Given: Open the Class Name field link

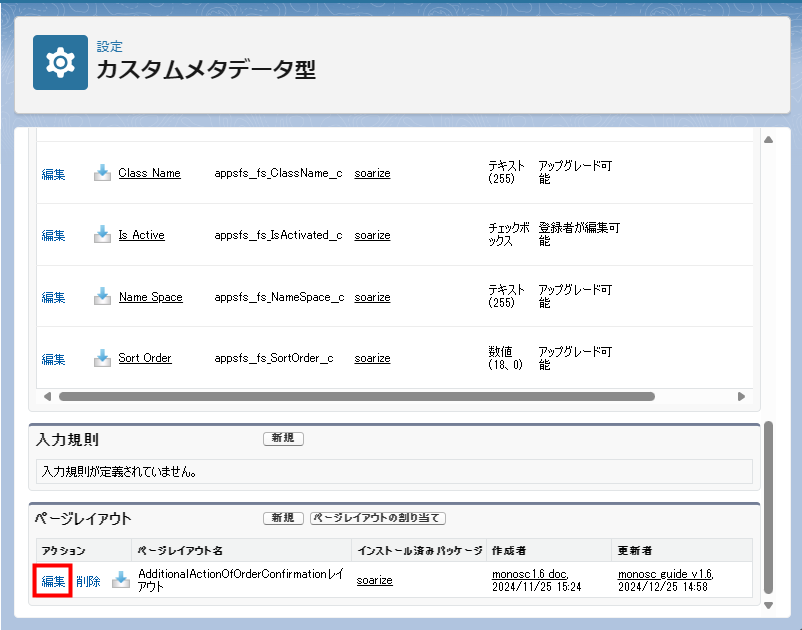Looking at the screenshot, I should pyautogui.click(x=149, y=173).
